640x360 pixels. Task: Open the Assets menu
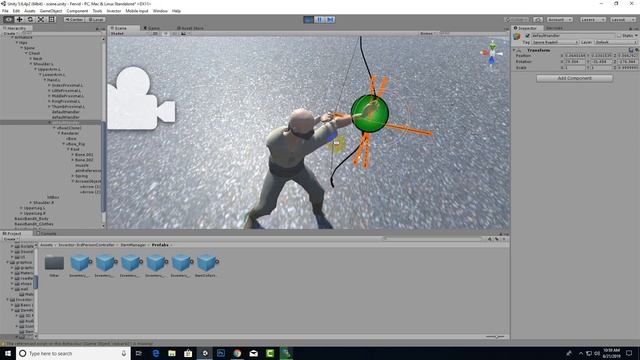click(29, 11)
